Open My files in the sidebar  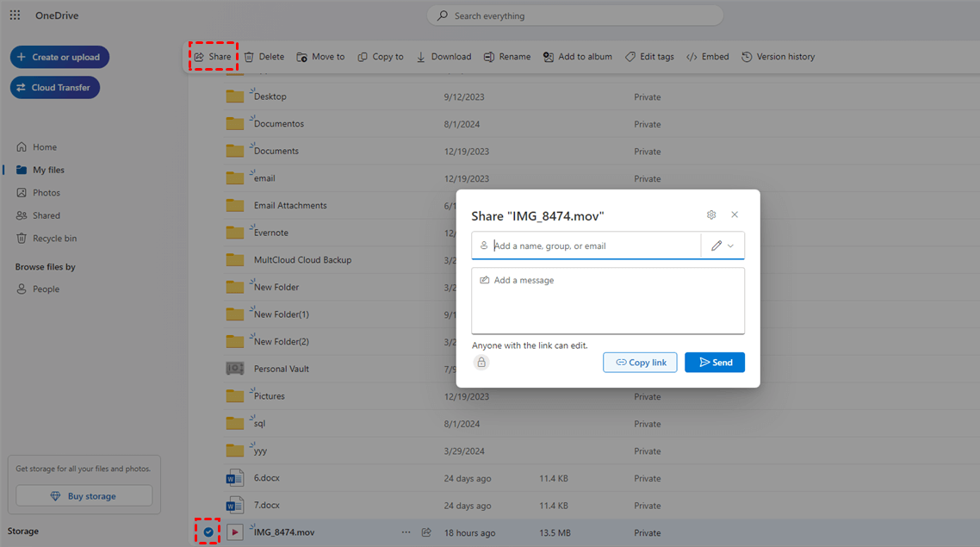pyautogui.click(x=40, y=170)
